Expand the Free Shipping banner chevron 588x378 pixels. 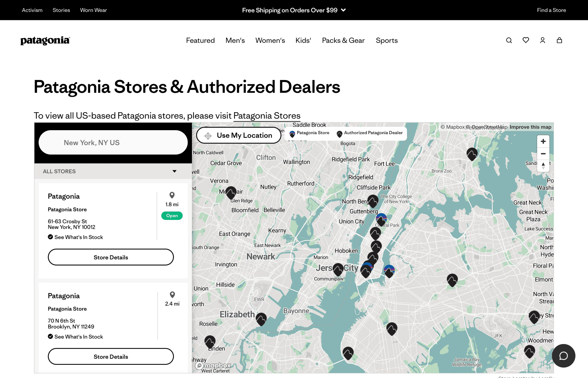point(343,10)
